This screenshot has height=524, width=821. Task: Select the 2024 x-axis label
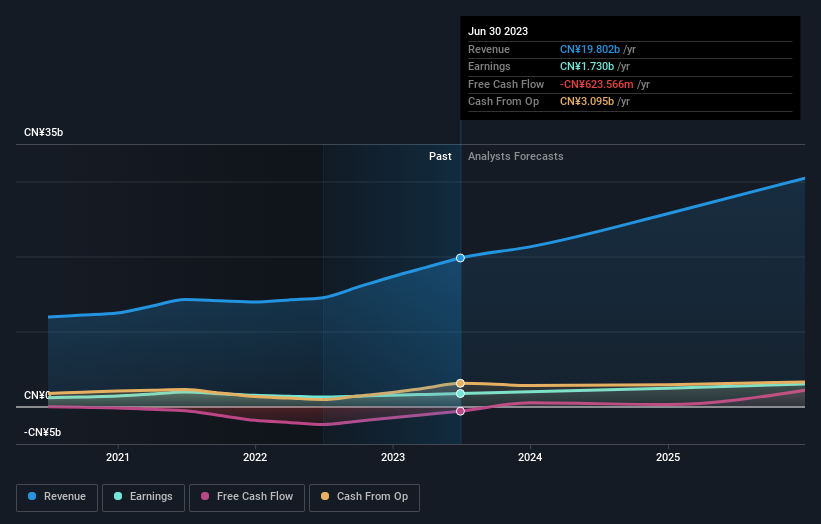tap(530, 457)
